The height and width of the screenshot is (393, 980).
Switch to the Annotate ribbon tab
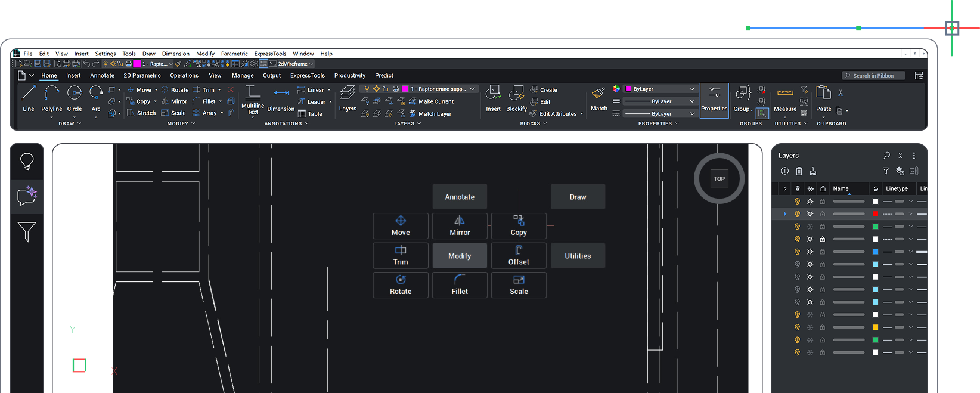[102, 76]
